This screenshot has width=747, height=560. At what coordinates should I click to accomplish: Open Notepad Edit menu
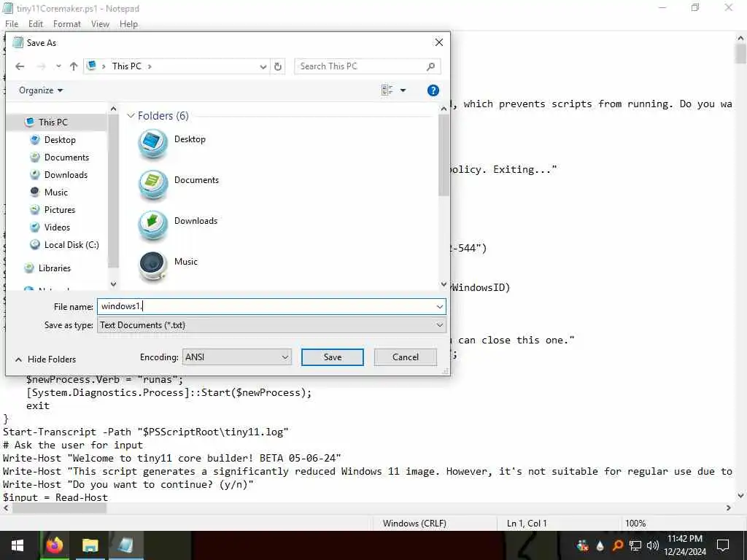pos(35,24)
